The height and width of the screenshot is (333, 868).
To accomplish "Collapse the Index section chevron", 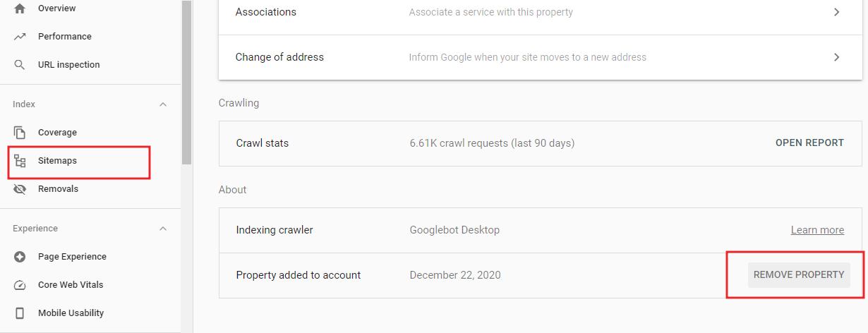I will click(163, 104).
